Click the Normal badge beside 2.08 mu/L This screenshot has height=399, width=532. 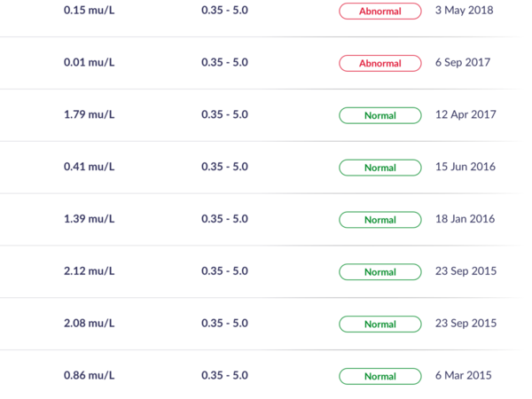(x=380, y=324)
